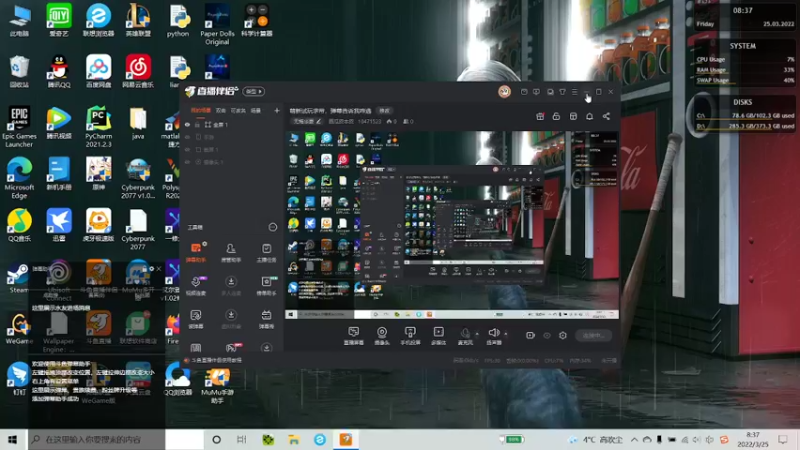The width and height of the screenshot is (800, 450).
Task: Add 手机投屏 phone casting source
Action: coord(410,336)
